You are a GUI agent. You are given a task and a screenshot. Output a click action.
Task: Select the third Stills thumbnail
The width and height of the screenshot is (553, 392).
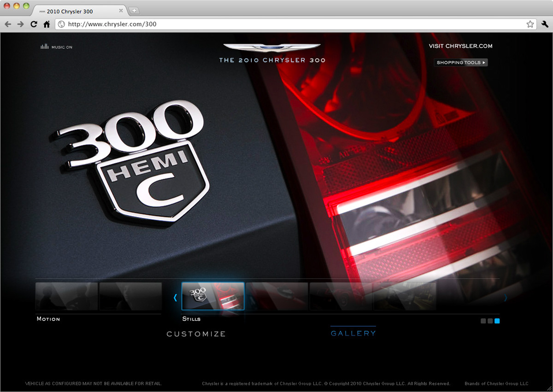[x=341, y=296]
